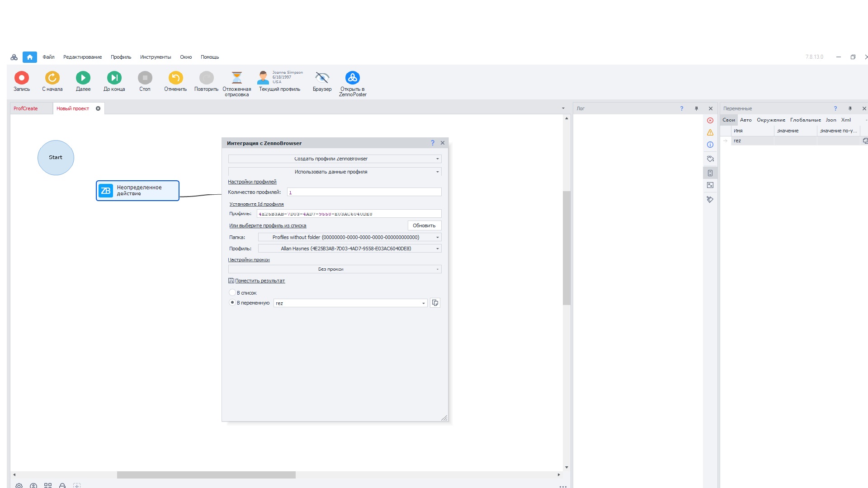Click the Отменить undo icon
The image size is (868, 488).
click(175, 78)
